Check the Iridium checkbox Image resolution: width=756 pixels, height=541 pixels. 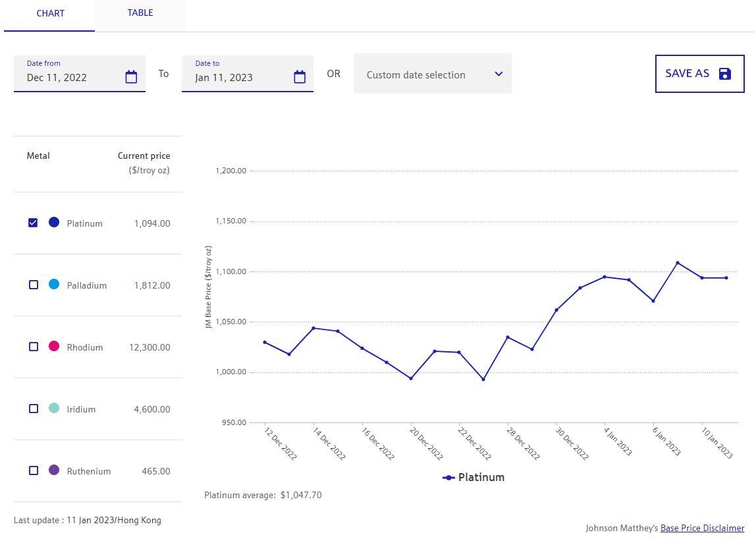(x=34, y=409)
